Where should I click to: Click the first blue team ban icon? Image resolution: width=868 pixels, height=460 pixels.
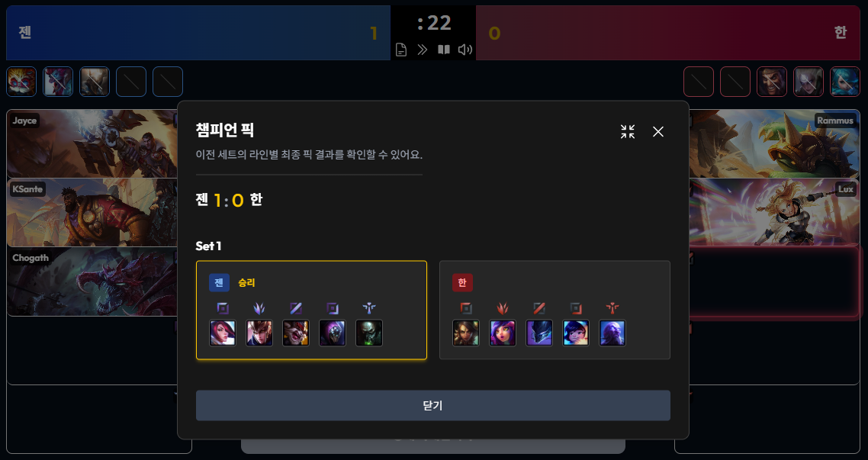(x=21, y=82)
